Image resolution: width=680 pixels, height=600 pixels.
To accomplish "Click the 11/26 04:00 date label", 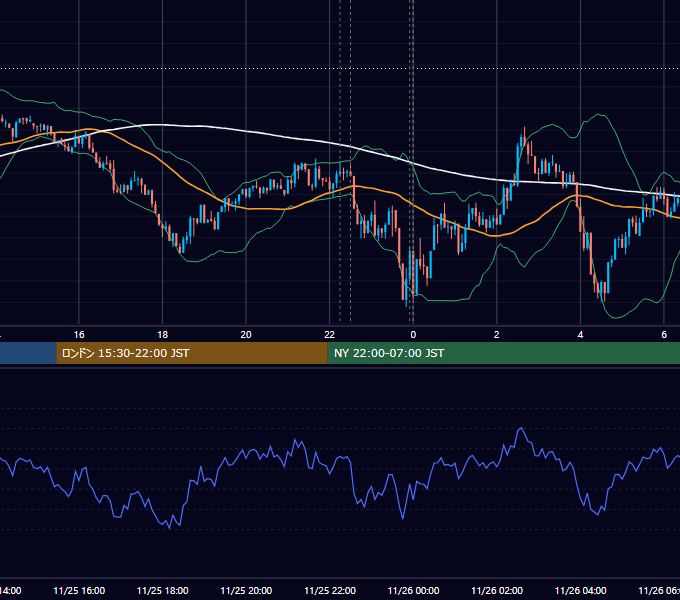I will pos(581,591).
